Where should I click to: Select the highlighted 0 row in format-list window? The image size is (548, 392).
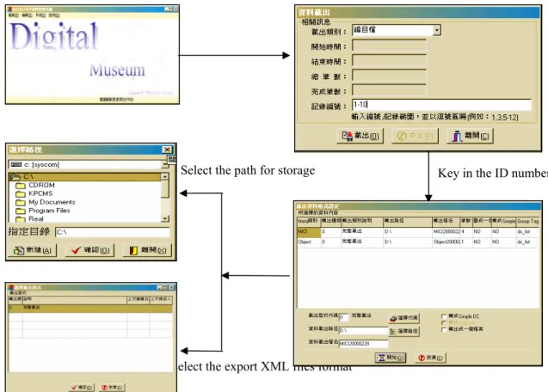pos(90,308)
